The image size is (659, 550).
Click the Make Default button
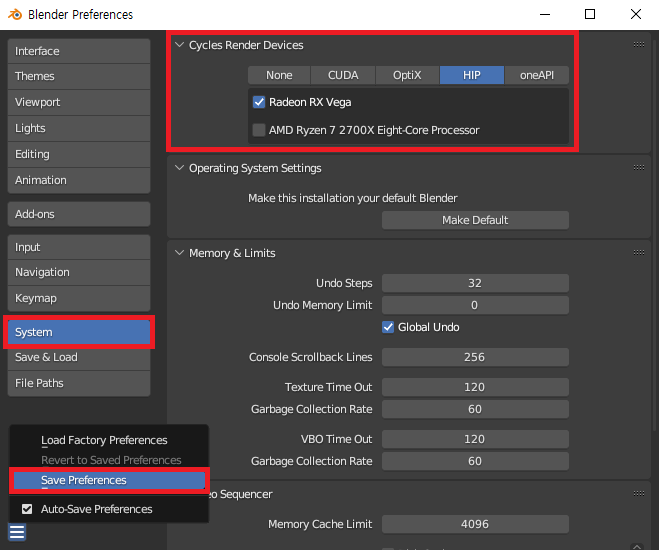pyautogui.click(x=475, y=220)
